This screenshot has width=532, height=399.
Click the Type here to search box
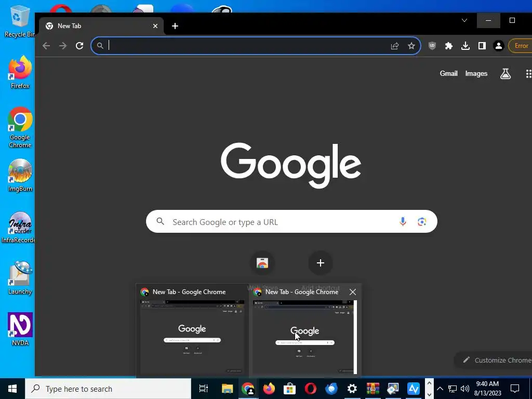pyautogui.click(x=108, y=389)
